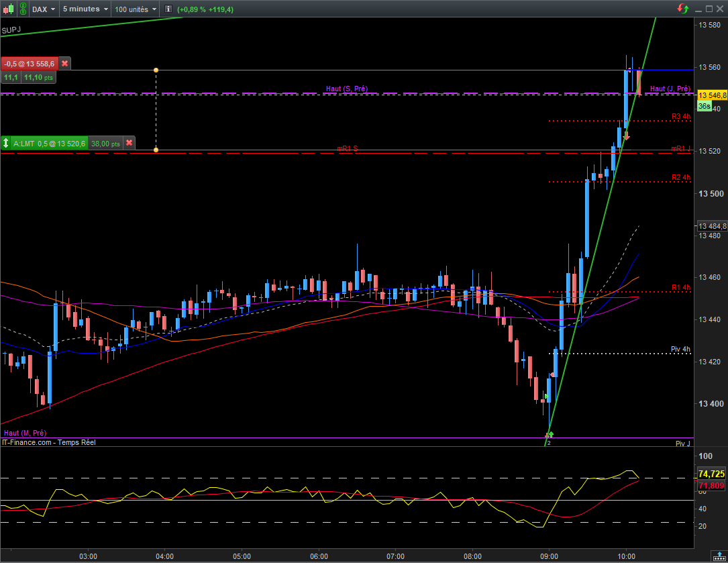Click the red-green refresh arrows icon
This screenshot has height=563, width=728.
tap(683, 9)
